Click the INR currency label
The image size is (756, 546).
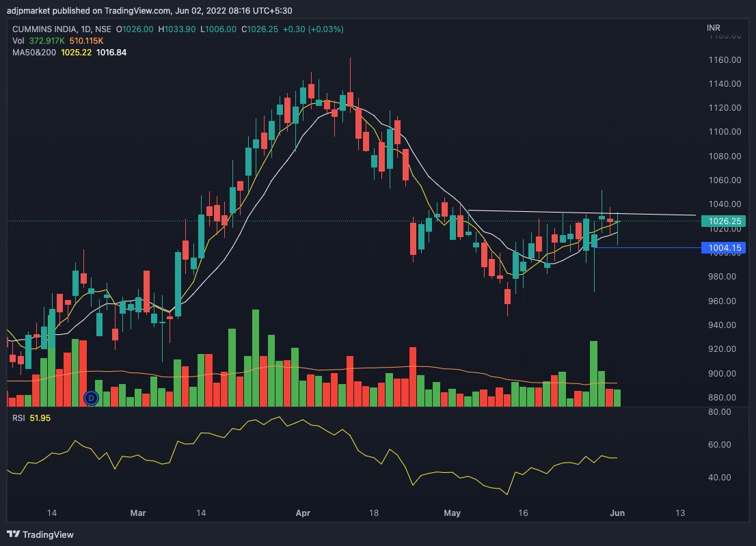tap(714, 28)
